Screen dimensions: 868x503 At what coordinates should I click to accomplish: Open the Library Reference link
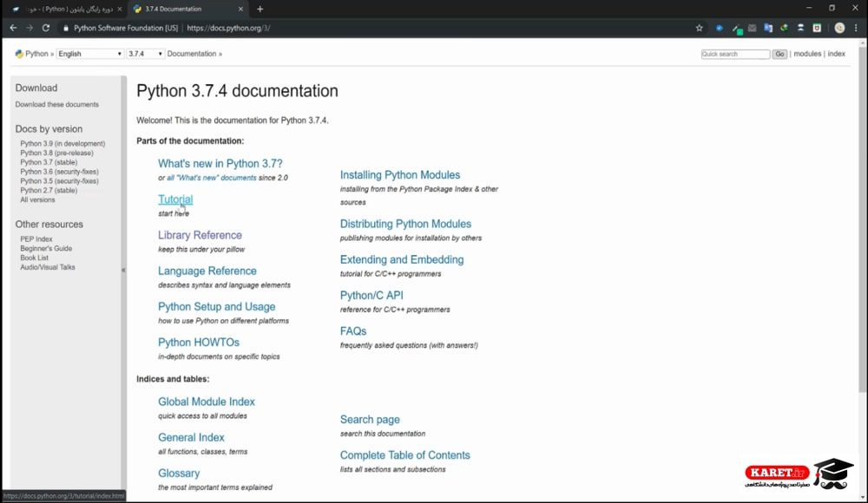[x=200, y=235]
